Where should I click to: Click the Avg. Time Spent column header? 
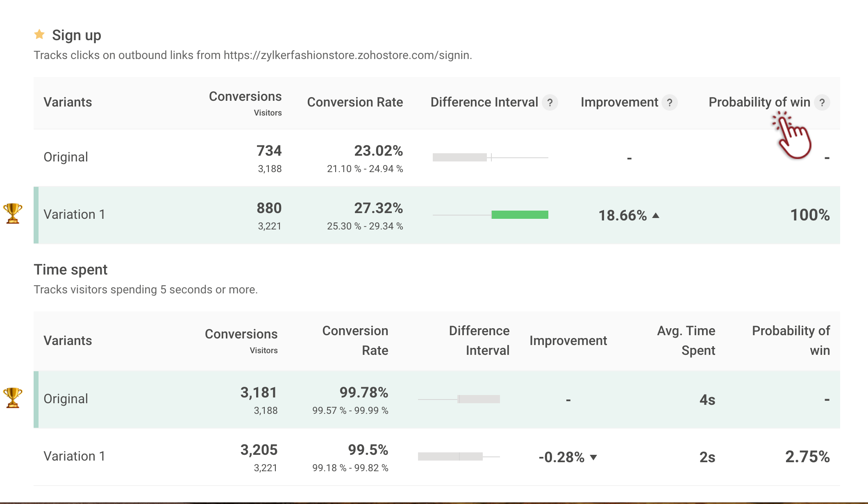686,341
